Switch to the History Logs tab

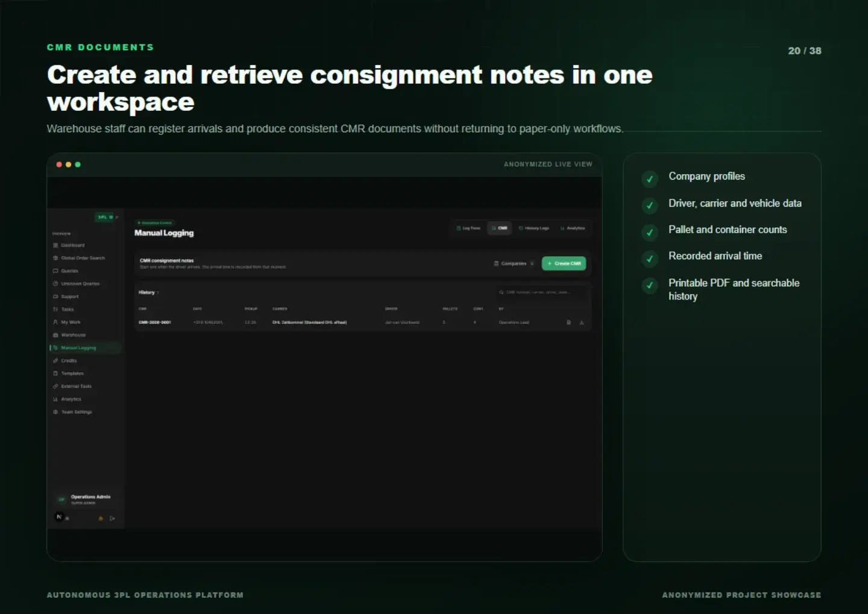point(534,228)
